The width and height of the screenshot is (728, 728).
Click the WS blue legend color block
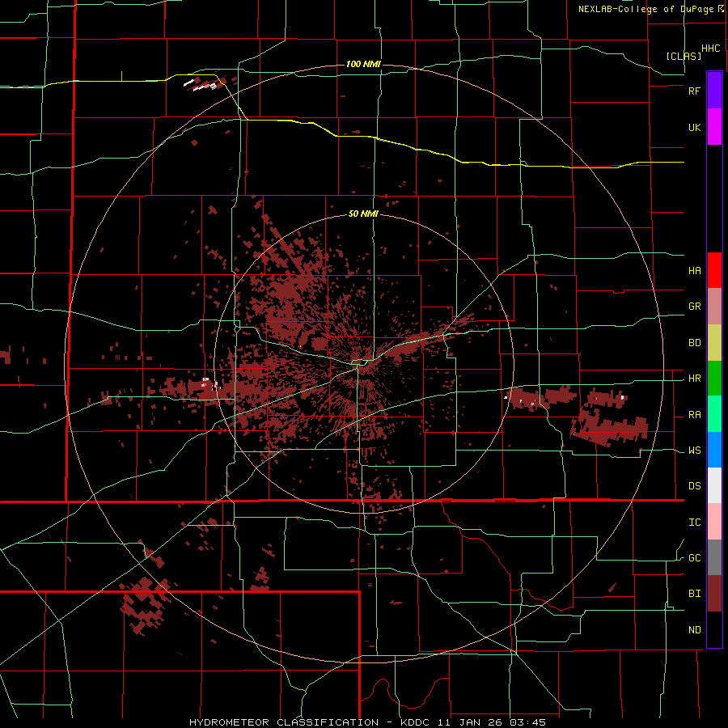[714, 450]
